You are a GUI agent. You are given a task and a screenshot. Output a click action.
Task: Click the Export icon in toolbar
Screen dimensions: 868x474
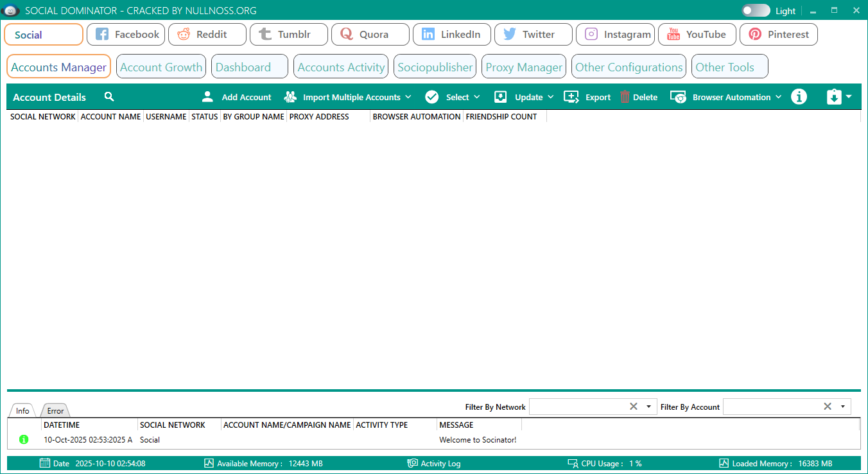coord(571,97)
